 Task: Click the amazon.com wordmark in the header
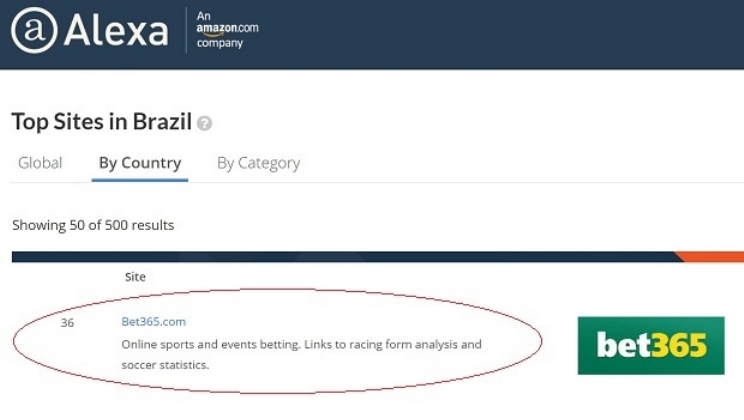tap(227, 29)
